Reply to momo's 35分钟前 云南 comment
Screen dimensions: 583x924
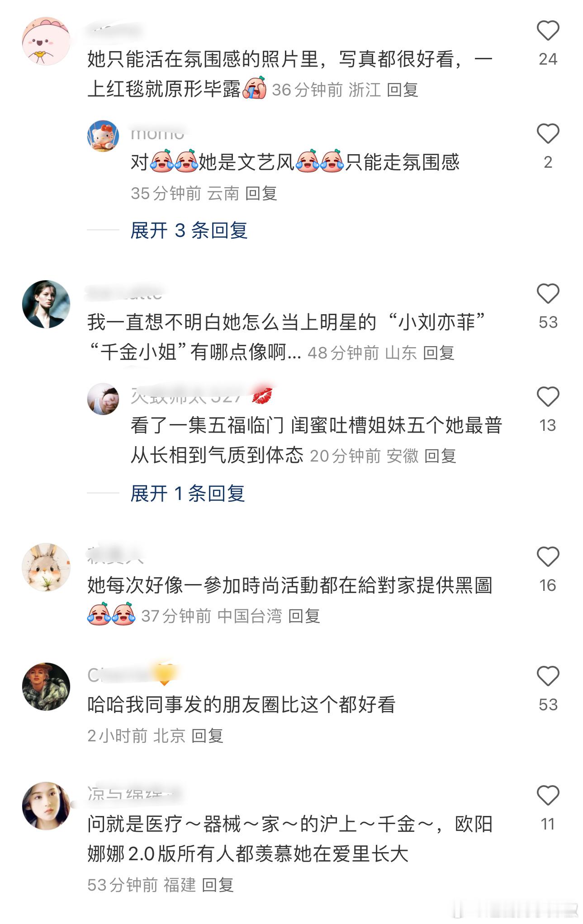click(261, 193)
